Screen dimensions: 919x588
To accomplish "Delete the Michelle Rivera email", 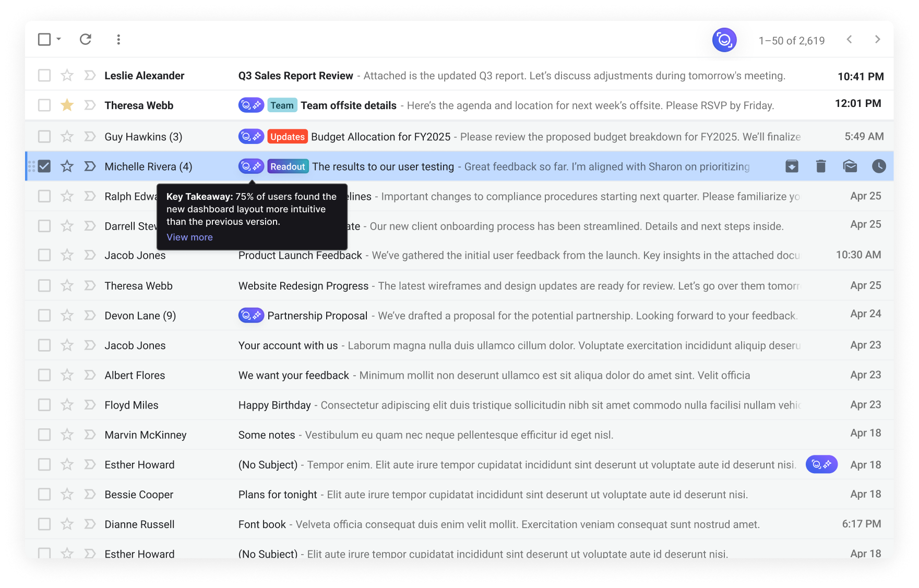I will click(x=821, y=166).
